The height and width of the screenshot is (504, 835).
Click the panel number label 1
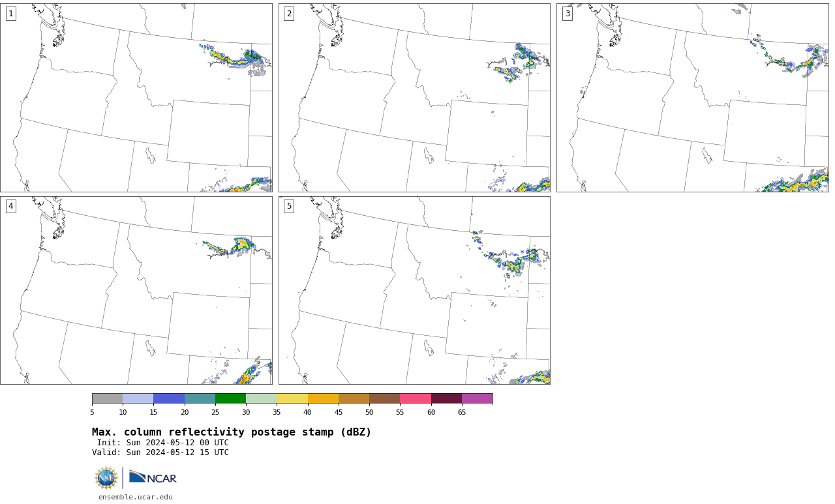[x=11, y=14]
